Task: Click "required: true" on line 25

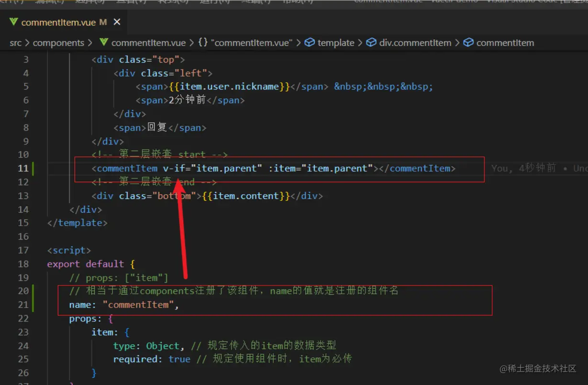Action: point(152,359)
